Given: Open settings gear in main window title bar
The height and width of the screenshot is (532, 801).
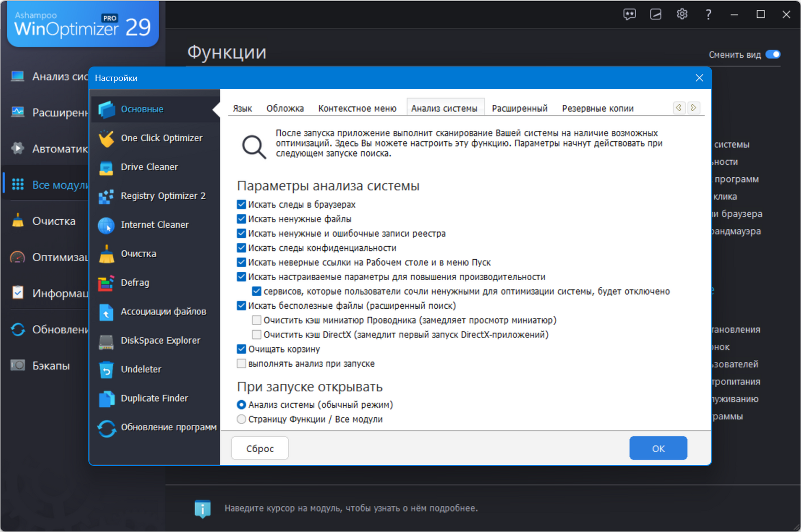Looking at the screenshot, I should pos(682,14).
